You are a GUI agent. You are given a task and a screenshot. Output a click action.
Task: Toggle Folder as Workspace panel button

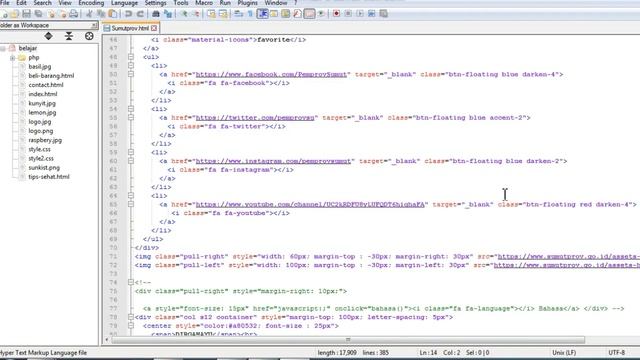(x=309, y=14)
